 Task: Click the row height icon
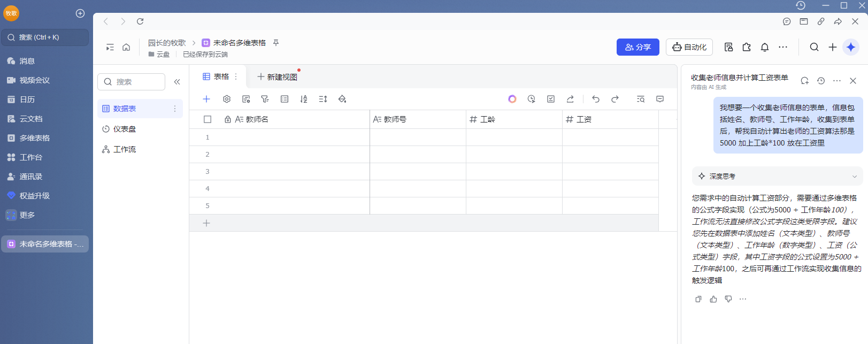pyautogui.click(x=323, y=99)
